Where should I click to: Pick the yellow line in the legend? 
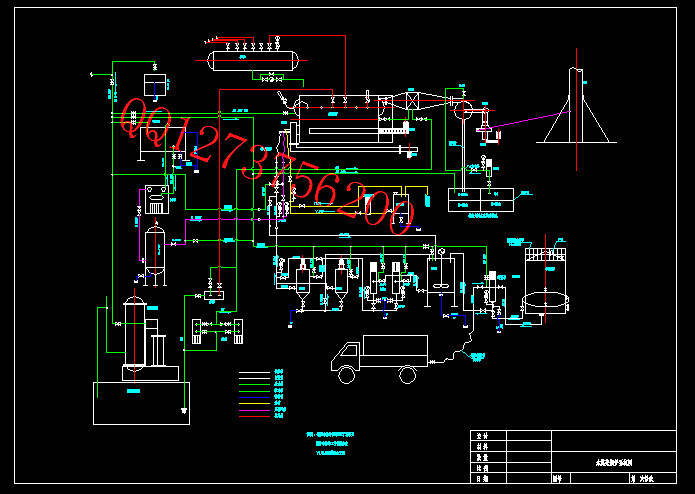[x=254, y=404]
